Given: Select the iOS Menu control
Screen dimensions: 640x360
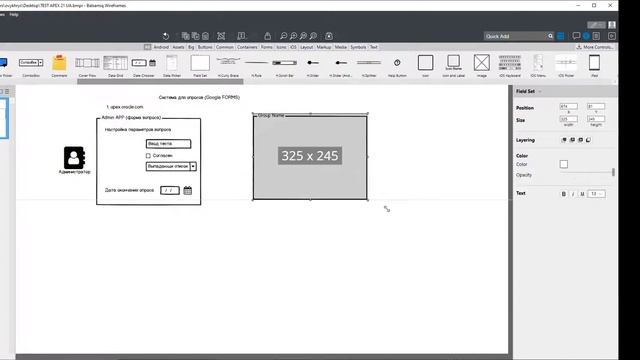Looking at the screenshot, I should coord(538,65).
